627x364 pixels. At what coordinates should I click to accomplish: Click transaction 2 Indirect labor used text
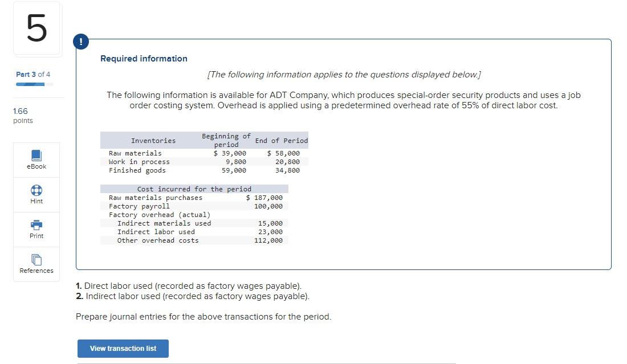pyautogui.click(x=193, y=296)
